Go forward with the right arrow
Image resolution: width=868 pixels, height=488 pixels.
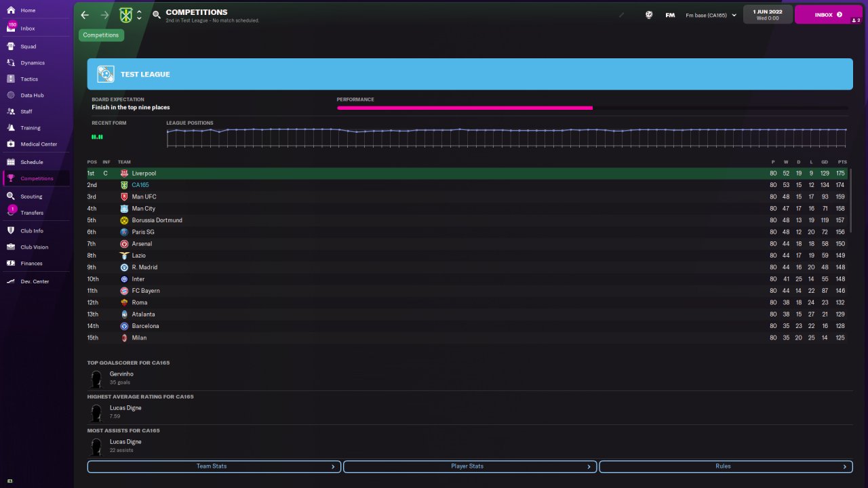click(x=104, y=15)
